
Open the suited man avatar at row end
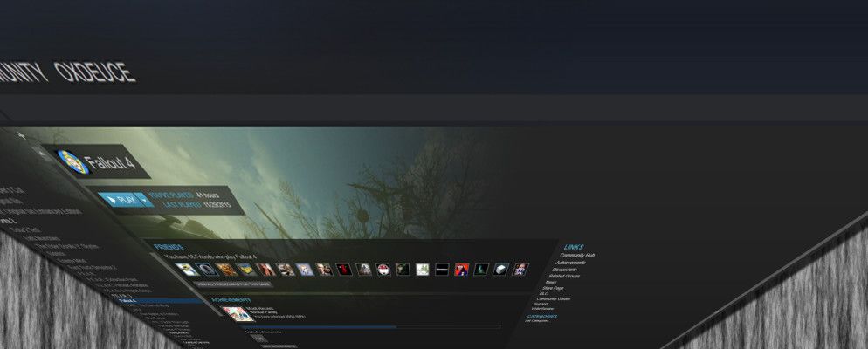[x=520, y=270]
